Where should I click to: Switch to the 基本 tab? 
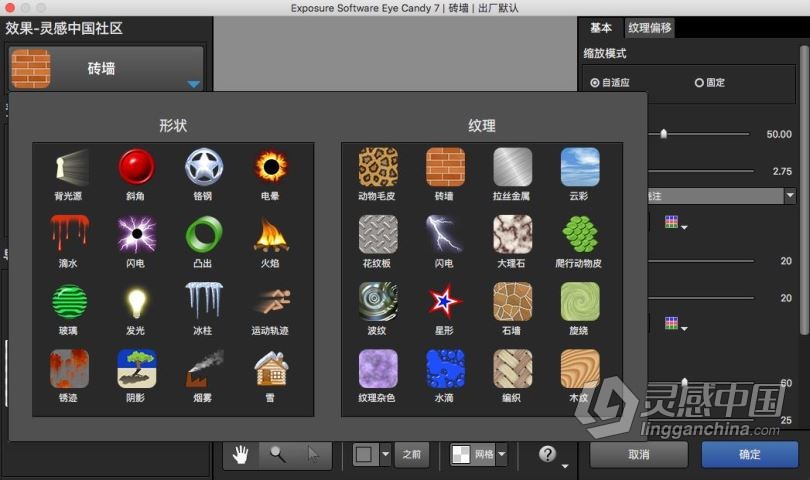[601, 28]
